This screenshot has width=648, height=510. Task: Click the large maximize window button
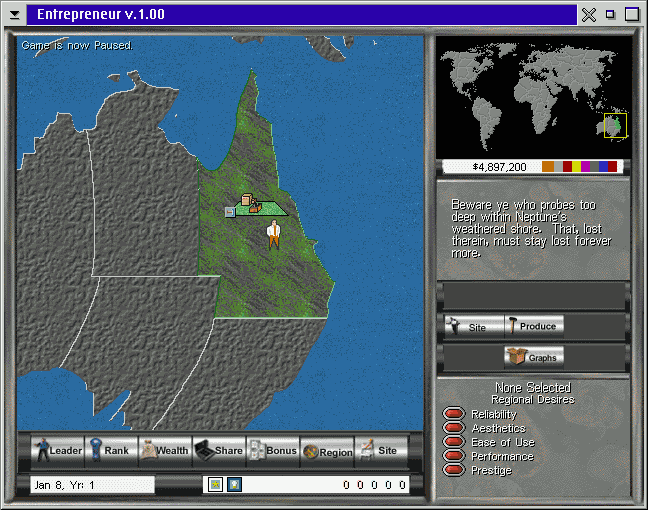click(x=632, y=14)
